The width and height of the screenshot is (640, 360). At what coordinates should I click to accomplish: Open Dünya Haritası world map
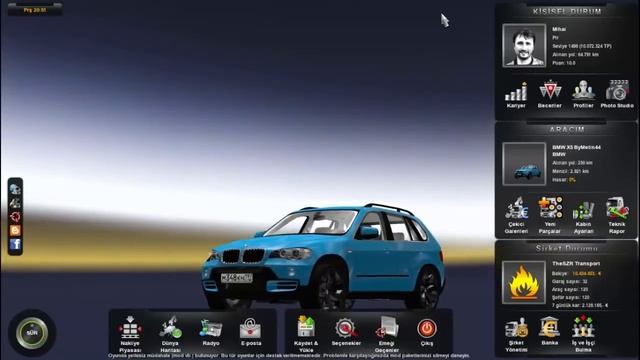[x=170, y=334]
